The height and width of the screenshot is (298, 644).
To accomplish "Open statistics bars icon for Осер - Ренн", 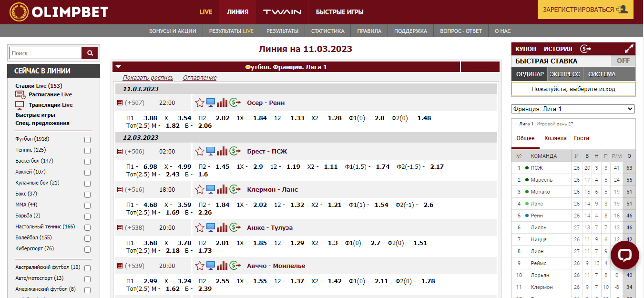I will (222, 103).
